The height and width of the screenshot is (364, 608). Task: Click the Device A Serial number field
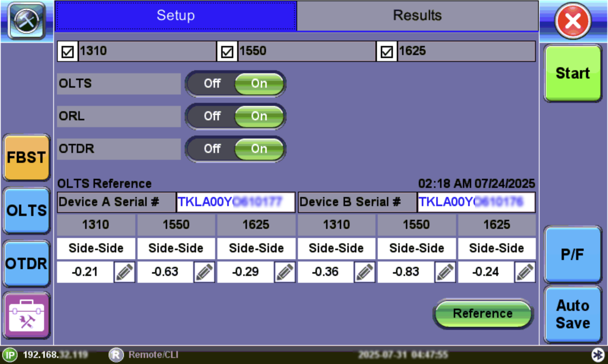(236, 202)
